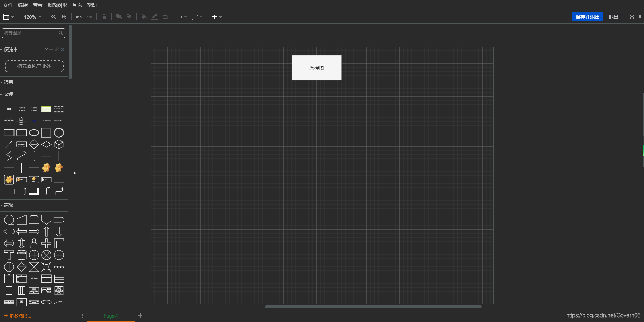Click the zoom out magnifier icon
This screenshot has width=644, height=322.
(64, 17)
